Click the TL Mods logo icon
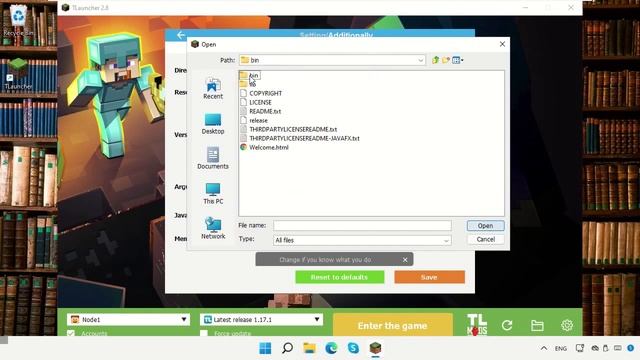 pyautogui.click(x=477, y=325)
